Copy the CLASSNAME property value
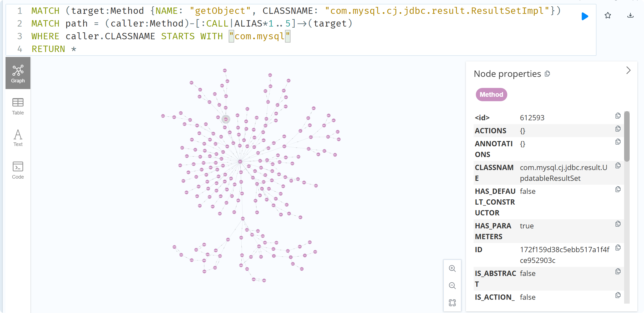Screen dimensions: 644x313 point(618,165)
